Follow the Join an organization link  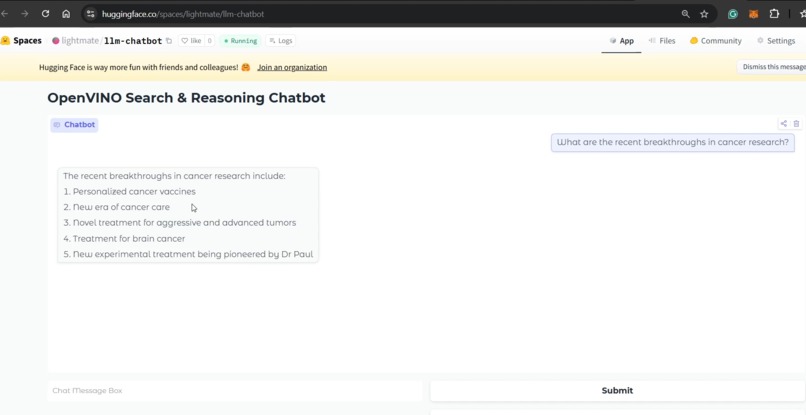292,67
